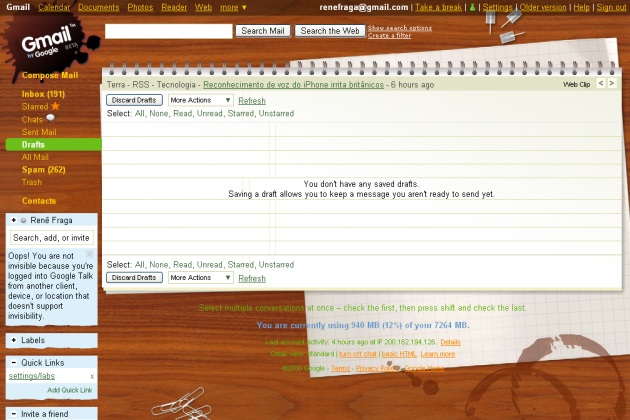Open Web from the top bar
The width and height of the screenshot is (630, 420).
(203, 7)
